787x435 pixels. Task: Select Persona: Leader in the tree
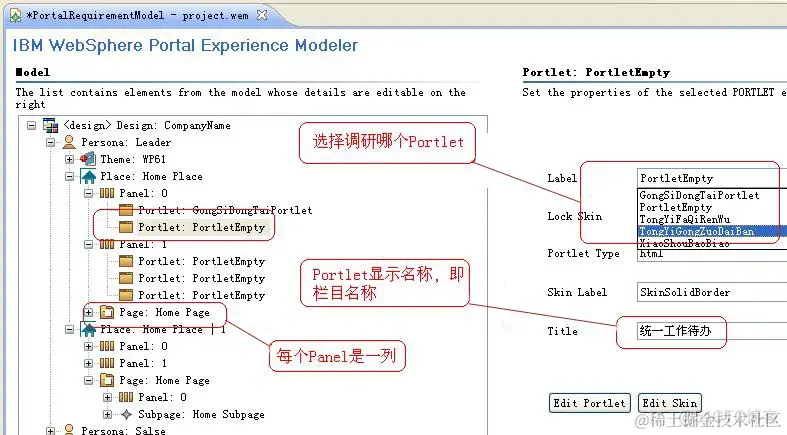(x=126, y=142)
